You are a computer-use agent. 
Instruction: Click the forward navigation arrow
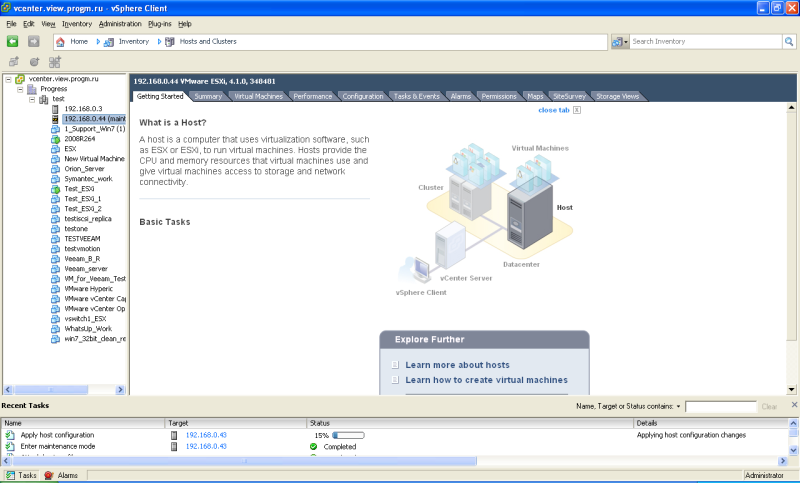tap(34, 41)
